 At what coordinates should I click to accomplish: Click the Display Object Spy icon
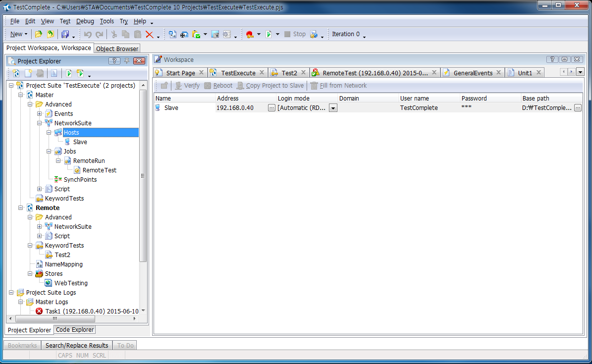point(184,34)
